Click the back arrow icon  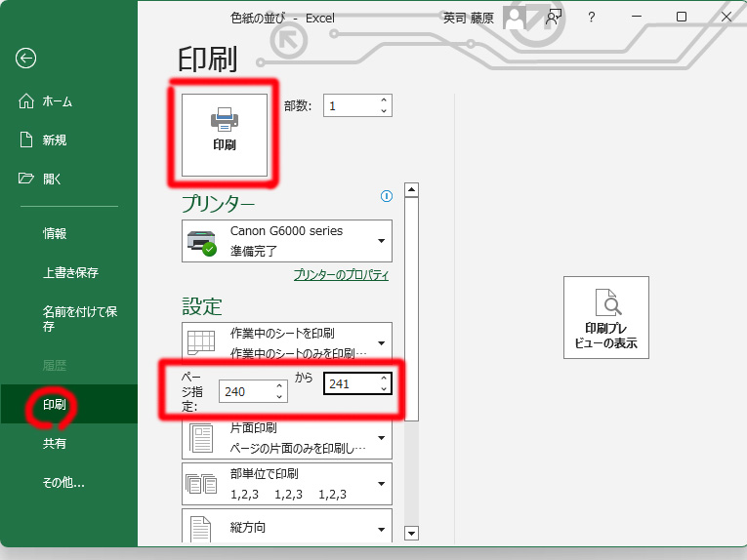pos(26,59)
